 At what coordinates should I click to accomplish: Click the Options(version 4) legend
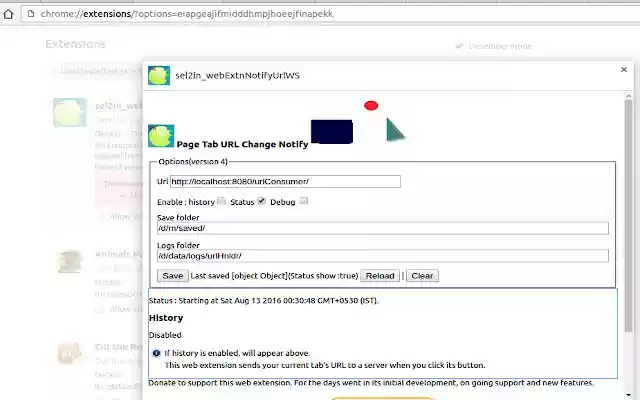[x=193, y=162]
